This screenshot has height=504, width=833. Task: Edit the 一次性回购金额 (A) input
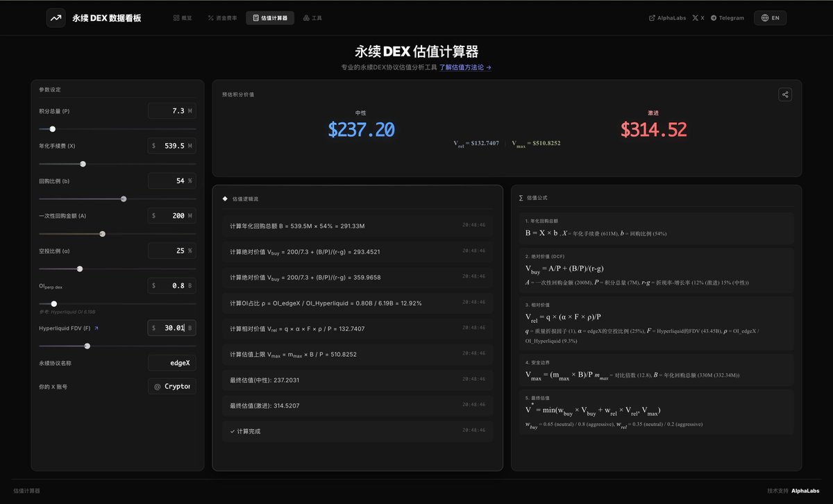(x=172, y=216)
